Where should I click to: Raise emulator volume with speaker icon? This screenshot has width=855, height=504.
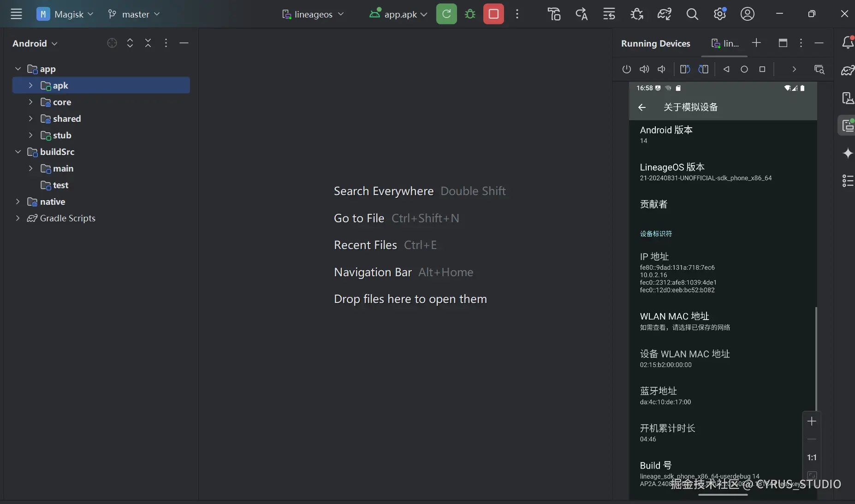(644, 69)
